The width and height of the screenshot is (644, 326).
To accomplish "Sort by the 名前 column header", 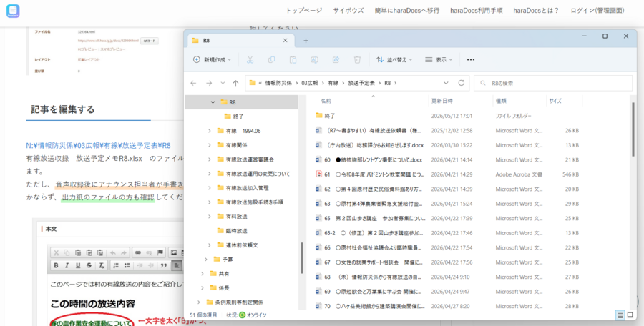I will pos(326,101).
